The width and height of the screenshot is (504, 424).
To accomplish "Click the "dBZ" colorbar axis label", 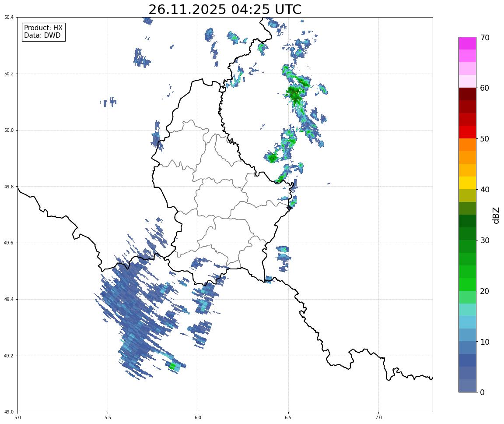I will [x=496, y=215].
